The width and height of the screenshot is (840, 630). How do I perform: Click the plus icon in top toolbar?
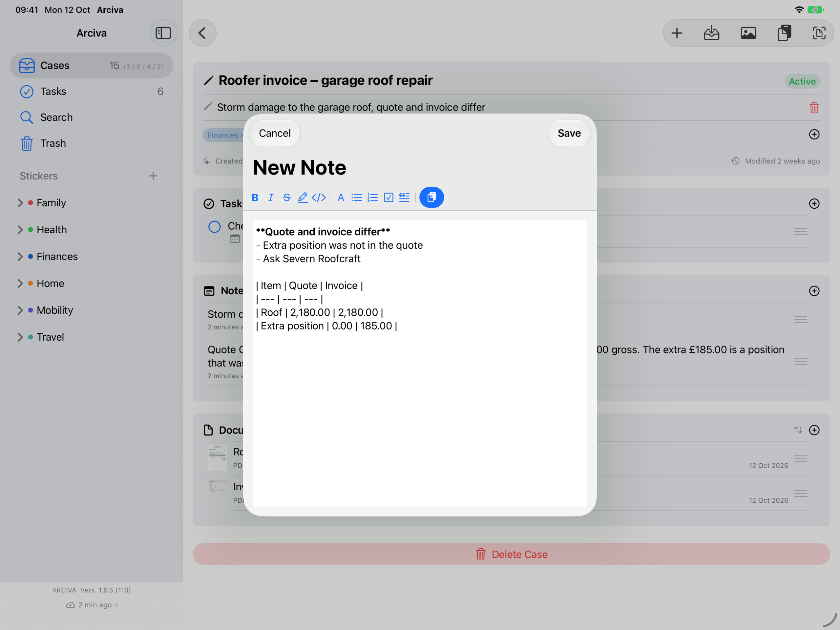pos(677,33)
